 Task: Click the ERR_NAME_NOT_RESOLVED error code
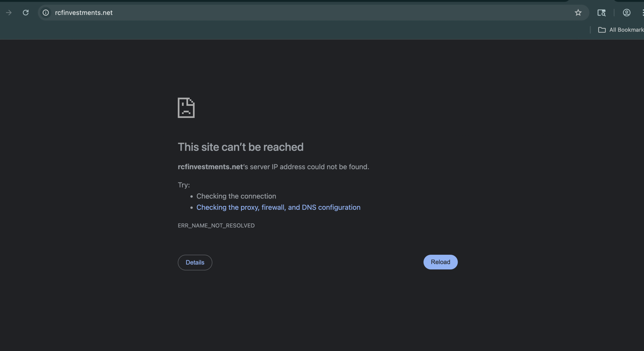point(216,226)
